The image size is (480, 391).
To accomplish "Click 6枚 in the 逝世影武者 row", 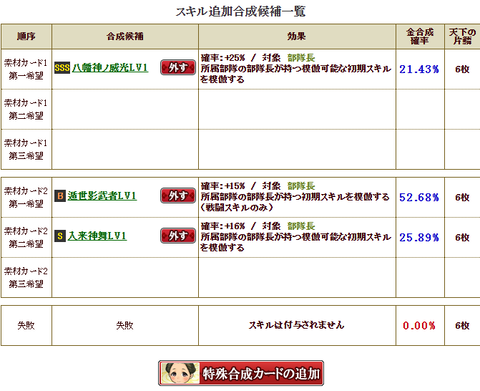I will (x=462, y=197).
